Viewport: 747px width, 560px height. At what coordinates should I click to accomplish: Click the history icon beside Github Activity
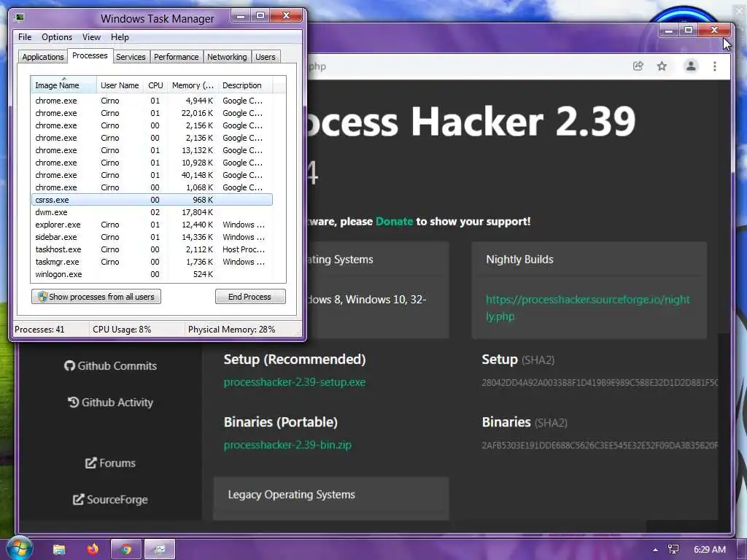pos(74,402)
